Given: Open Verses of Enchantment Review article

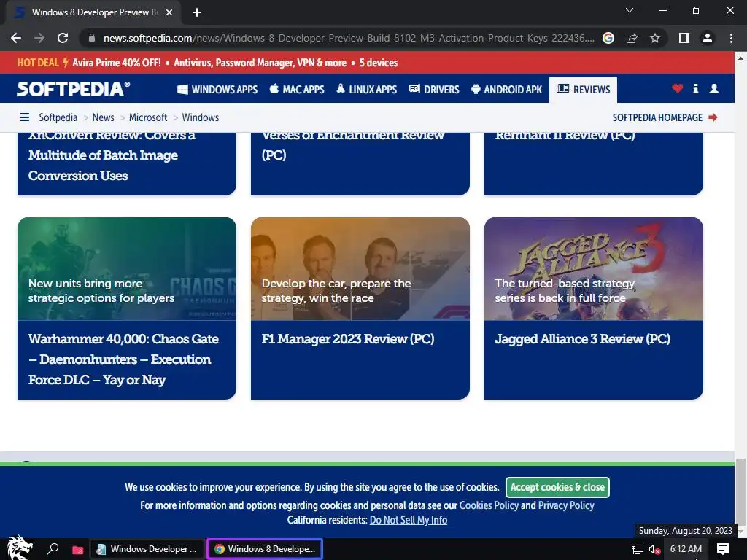Looking at the screenshot, I should (x=353, y=145).
